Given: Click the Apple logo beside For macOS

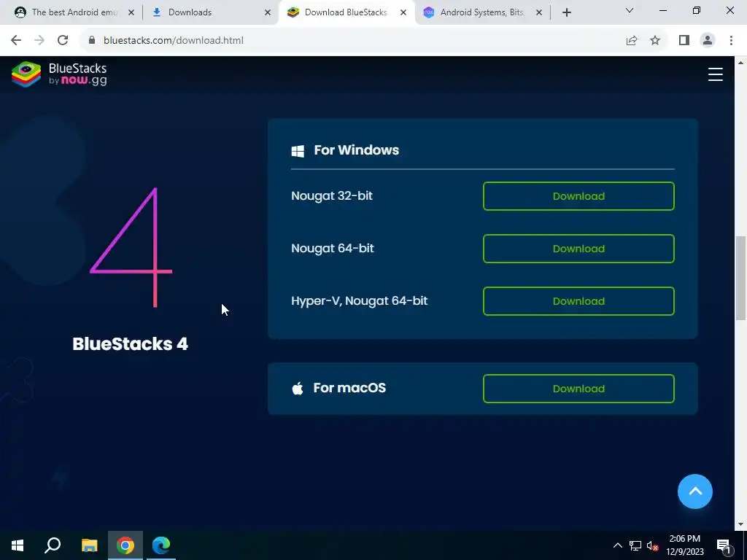Looking at the screenshot, I should tap(298, 389).
